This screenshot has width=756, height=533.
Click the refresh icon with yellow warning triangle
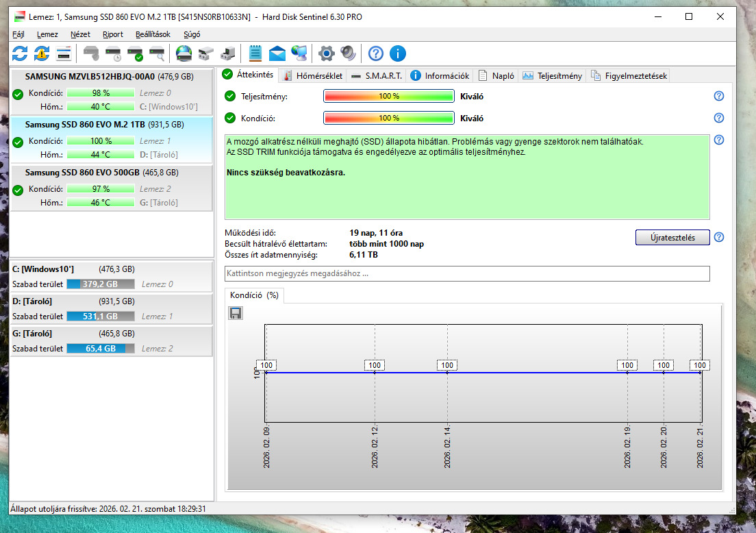pyautogui.click(x=42, y=53)
